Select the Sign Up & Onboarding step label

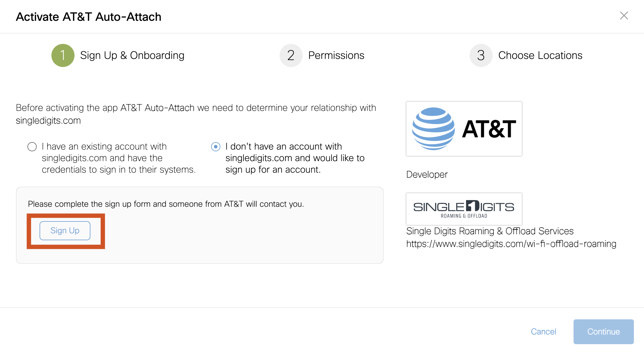pos(132,55)
